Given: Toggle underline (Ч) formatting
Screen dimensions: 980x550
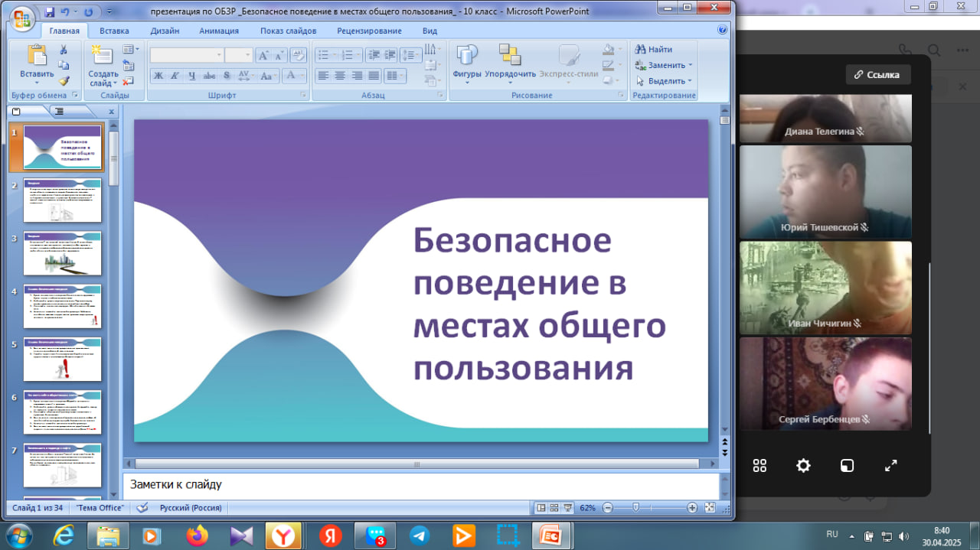Looking at the screenshot, I should (x=191, y=76).
